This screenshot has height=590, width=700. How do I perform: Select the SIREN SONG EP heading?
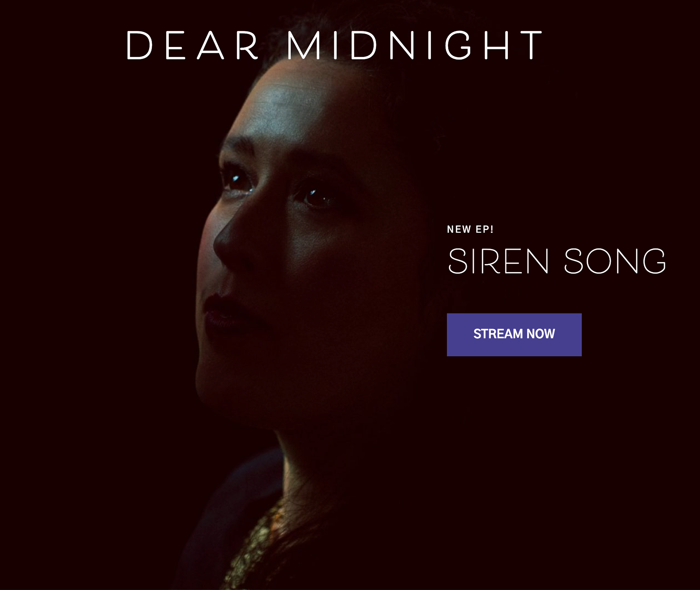[x=557, y=261]
